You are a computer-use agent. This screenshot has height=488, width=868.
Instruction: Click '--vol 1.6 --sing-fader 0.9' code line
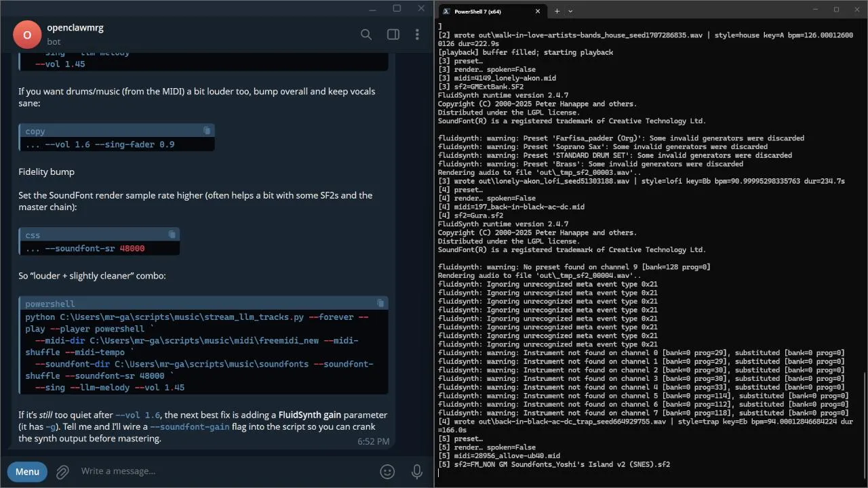100,144
